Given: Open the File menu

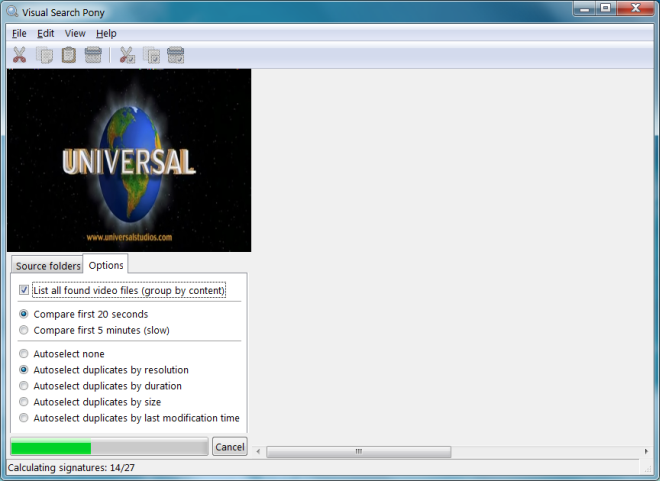Looking at the screenshot, I should 19,33.
